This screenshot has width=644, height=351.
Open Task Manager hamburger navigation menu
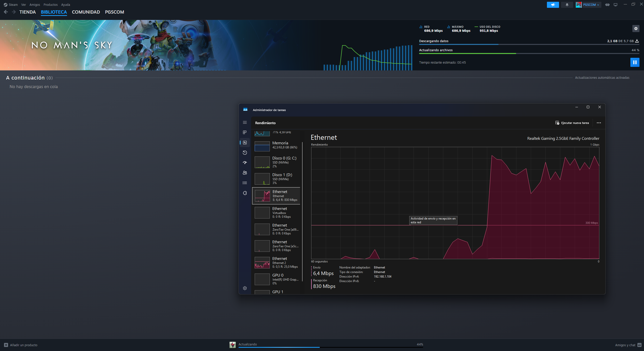245,122
